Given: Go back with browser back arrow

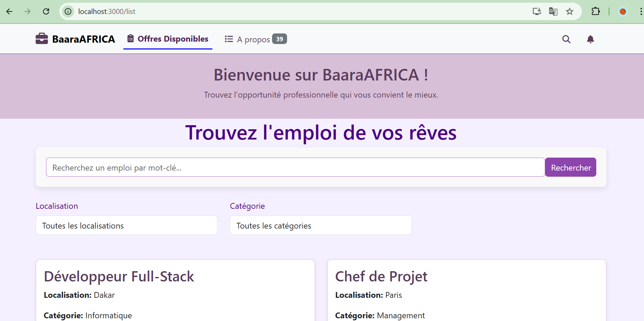Looking at the screenshot, I should click(9, 12).
